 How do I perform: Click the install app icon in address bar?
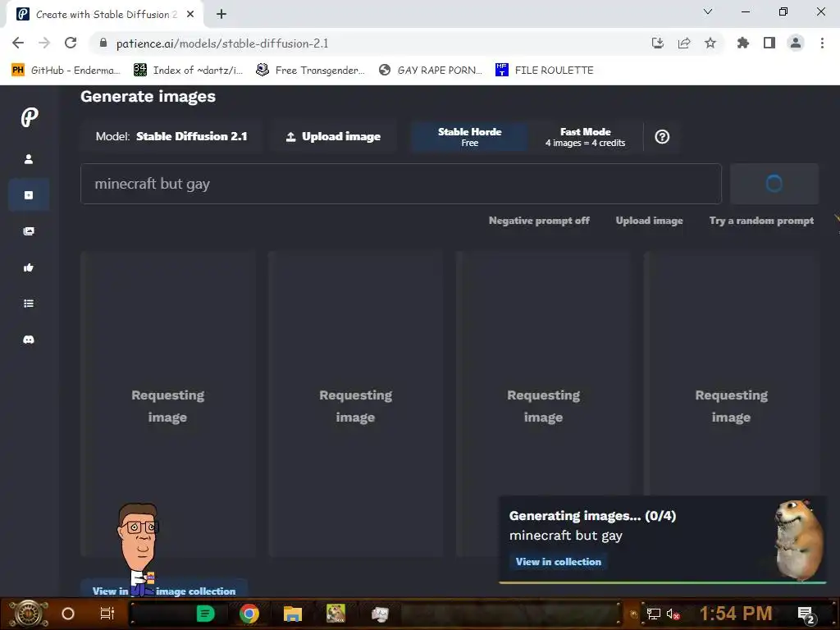[x=658, y=43]
